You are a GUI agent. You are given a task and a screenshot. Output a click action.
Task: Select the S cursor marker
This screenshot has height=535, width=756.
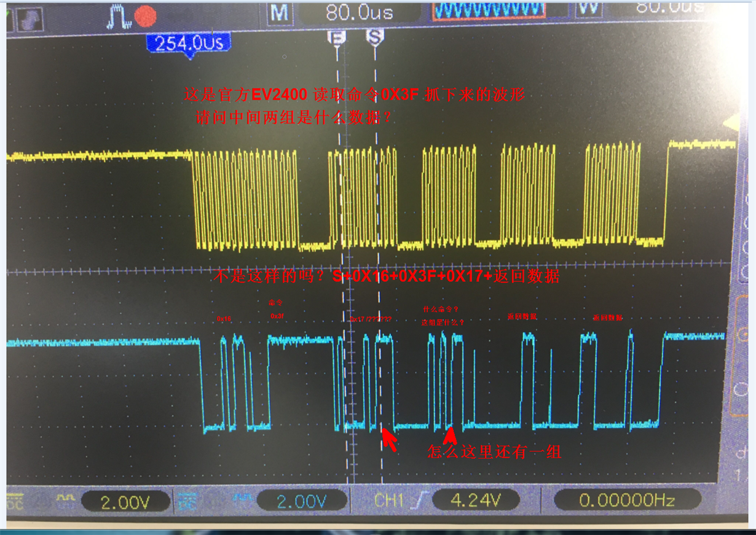tap(374, 37)
